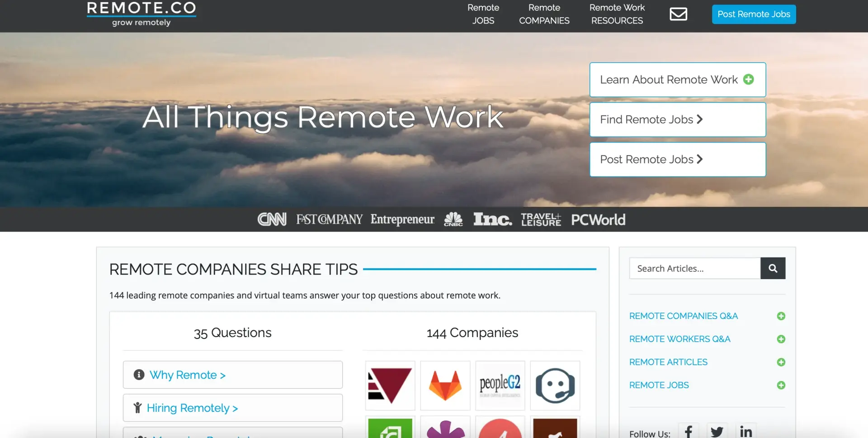Open Remote Companies nav menu

(544, 14)
